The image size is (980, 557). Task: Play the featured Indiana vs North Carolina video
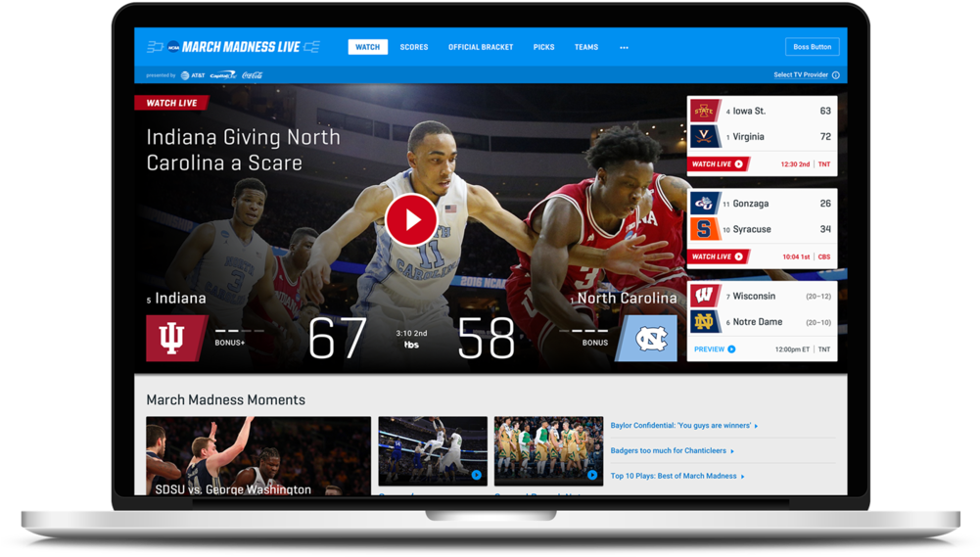pyautogui.click(x=411, y=219)
